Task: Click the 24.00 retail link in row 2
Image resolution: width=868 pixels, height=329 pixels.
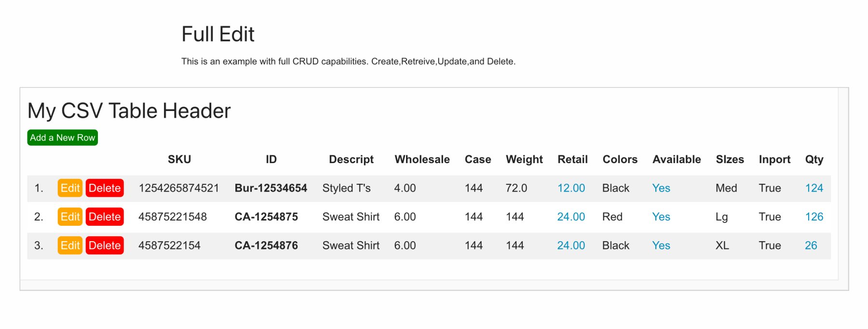Action: (x=571, y=217)
